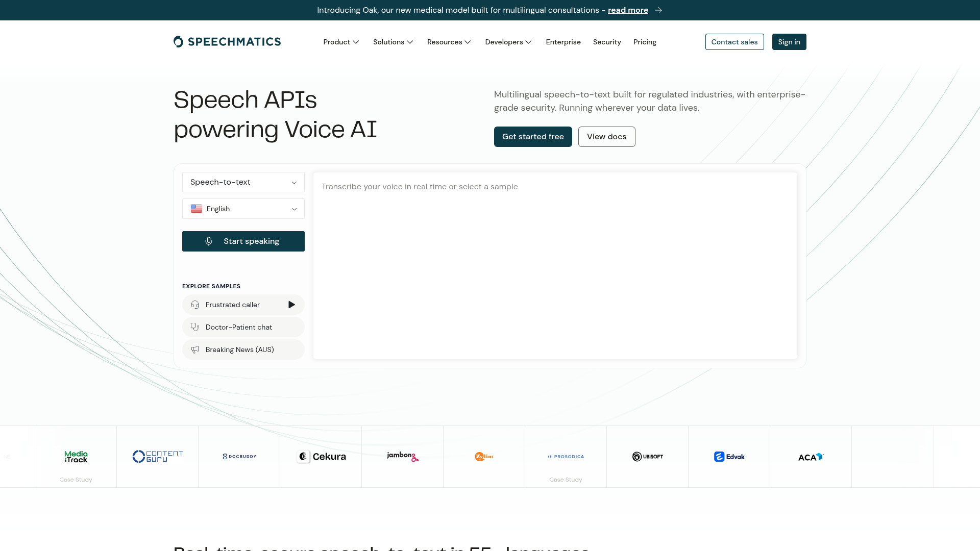
Task: Click the Prosodica logo
Action: (x=566, y=457)
